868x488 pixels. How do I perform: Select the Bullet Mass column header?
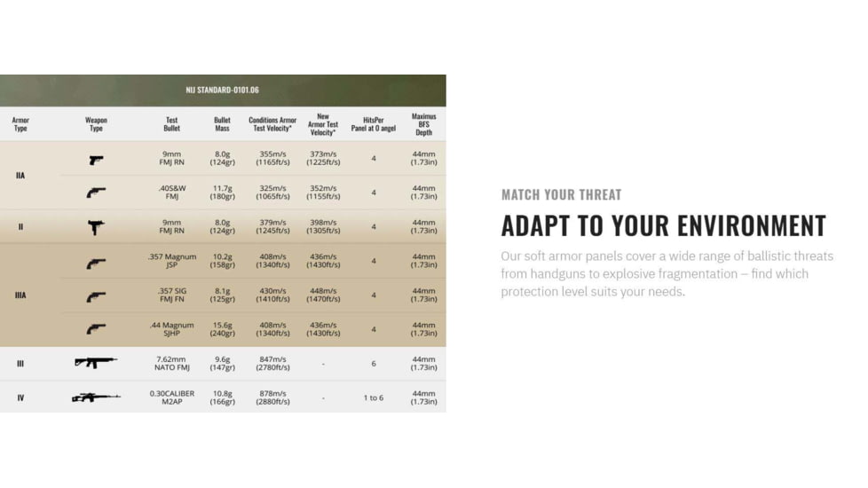tap(222, 124)
